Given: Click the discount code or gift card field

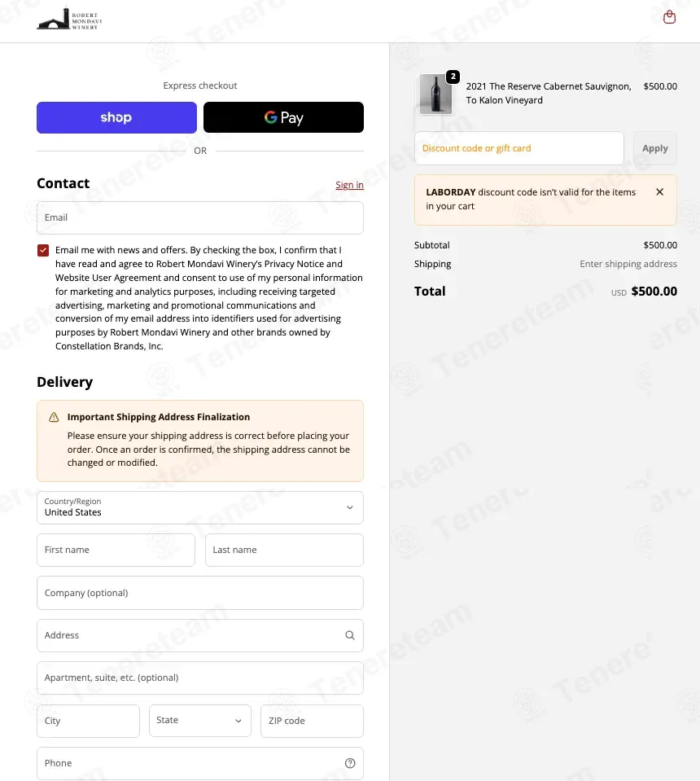Looking at the screenshot, I should [x=518, y=148].
